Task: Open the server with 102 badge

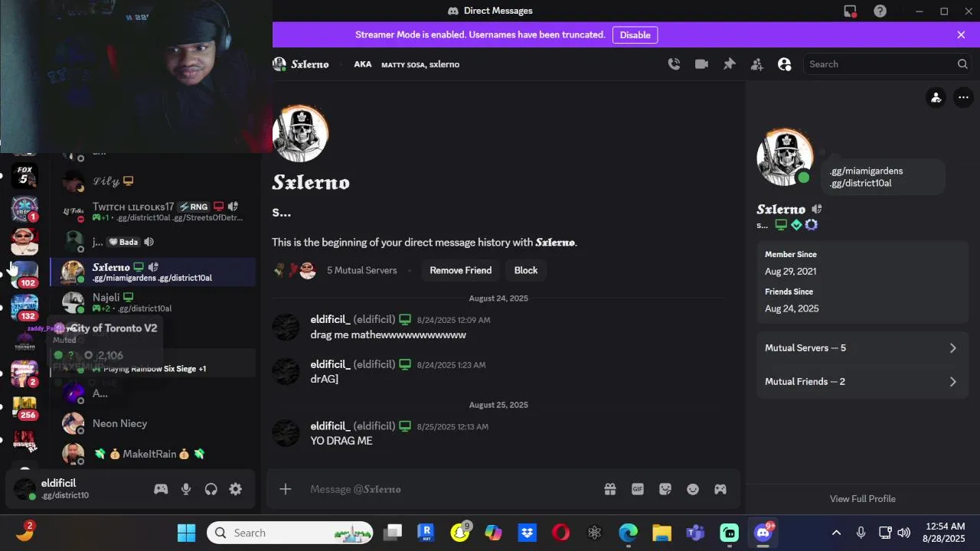Action: 24,275
